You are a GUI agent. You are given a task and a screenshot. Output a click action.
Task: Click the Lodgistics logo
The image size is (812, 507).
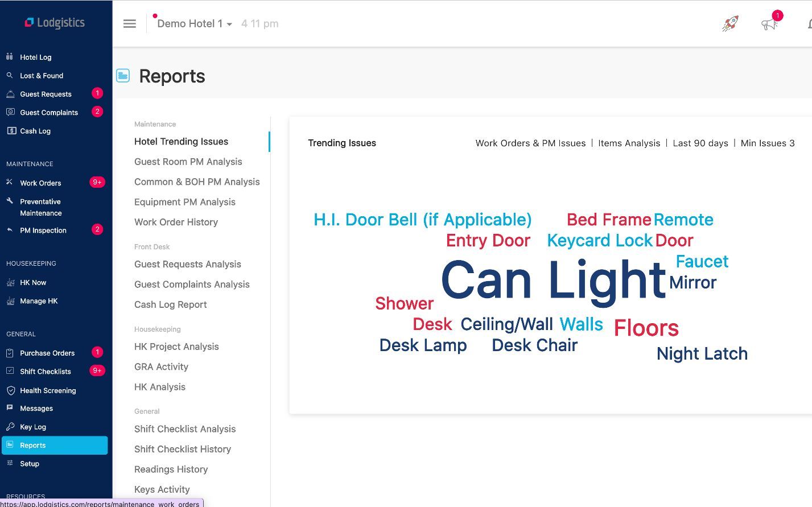55,23
